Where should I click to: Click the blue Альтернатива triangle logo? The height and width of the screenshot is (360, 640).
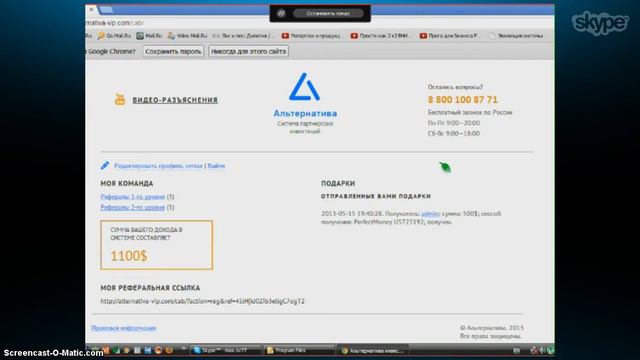[x=304, y=87]
